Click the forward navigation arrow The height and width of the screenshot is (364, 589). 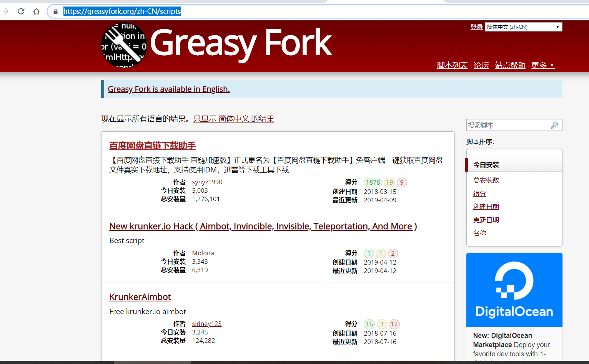tap(5, 12)
